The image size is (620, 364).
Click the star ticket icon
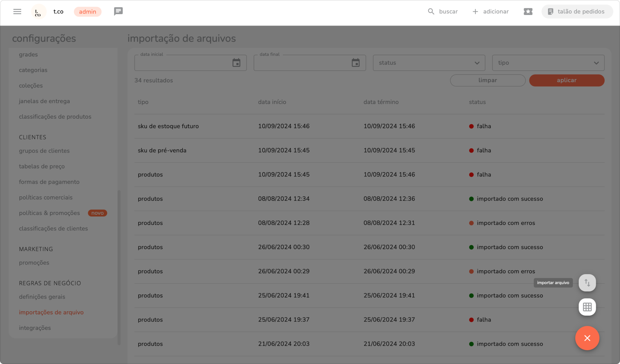point(528,11)
